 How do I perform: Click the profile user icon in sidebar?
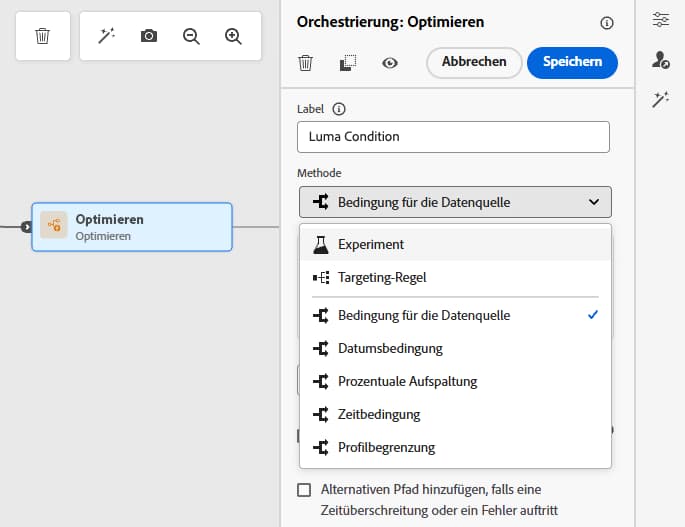click(x=660, y=60)
